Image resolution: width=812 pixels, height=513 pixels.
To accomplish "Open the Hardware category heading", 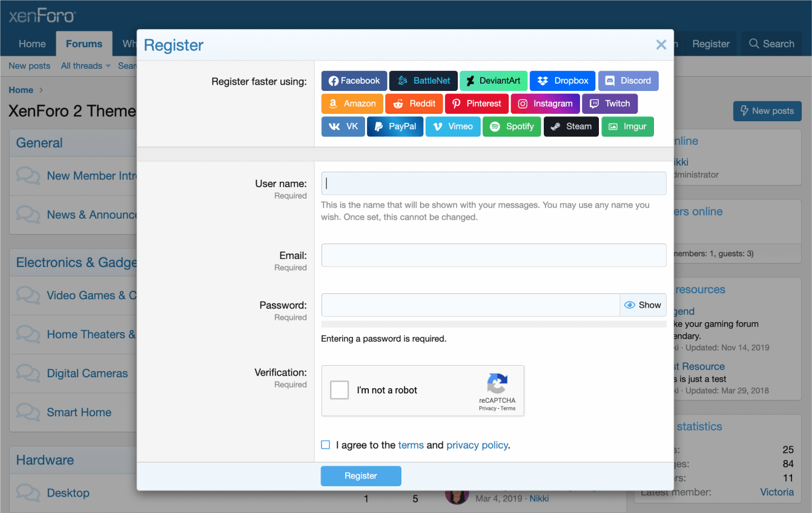I will (45, 460).
